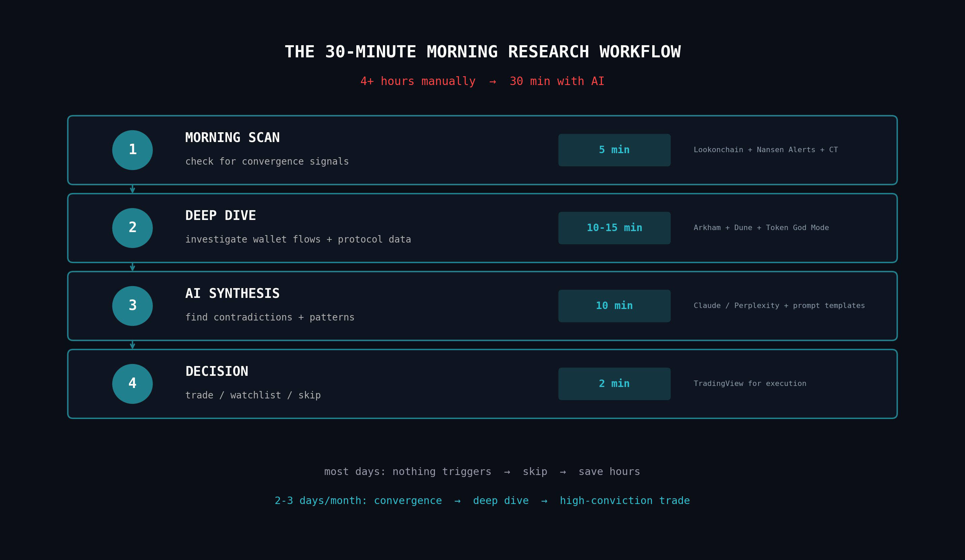The height and width of the screenshot is (560, 965).
Task: Select the 5 min duration badge
Action: pos(614,150)
